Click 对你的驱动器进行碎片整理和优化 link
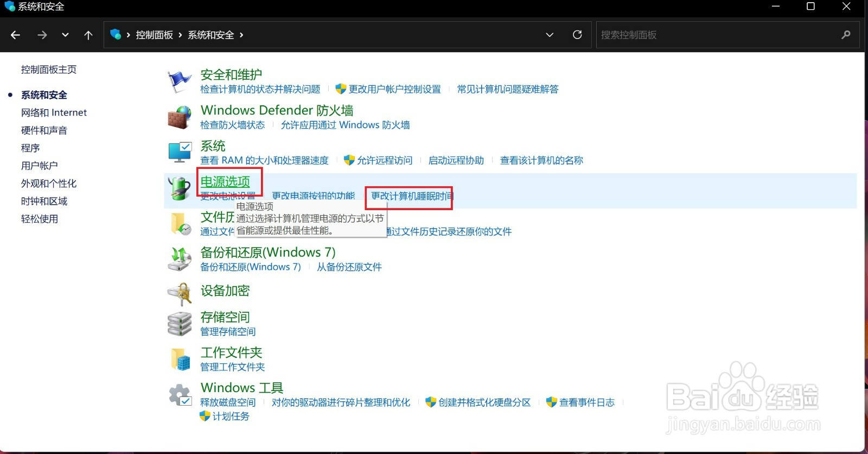868x454 pixels. coord(341,402)
